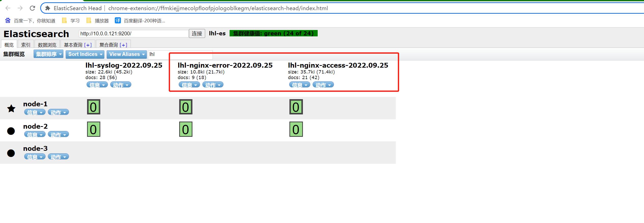Screen dimensions: 644x223
Task: Click the node-2 name
Action: coord(35,126)
